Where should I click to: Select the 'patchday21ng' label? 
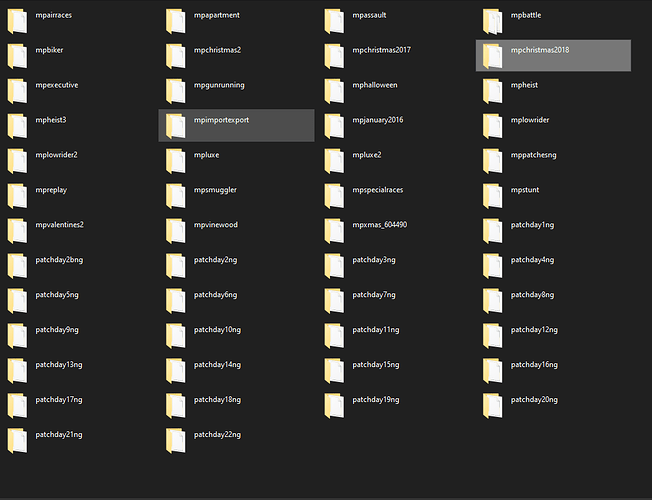(59, 435)
